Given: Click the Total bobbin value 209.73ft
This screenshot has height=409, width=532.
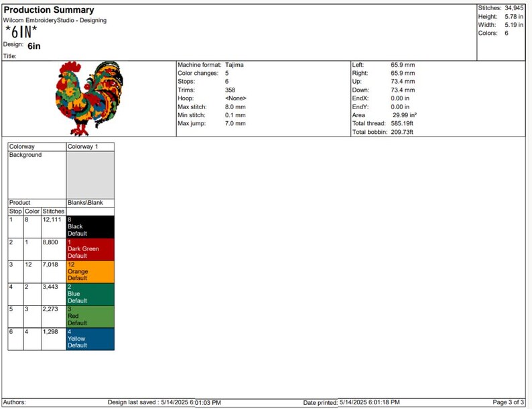Looking at the screenshot, I should pyautogui.click(x=402, y=132).
